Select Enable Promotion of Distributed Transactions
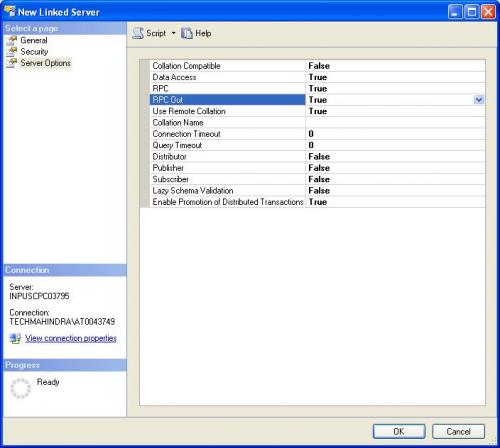 point(228,202)
